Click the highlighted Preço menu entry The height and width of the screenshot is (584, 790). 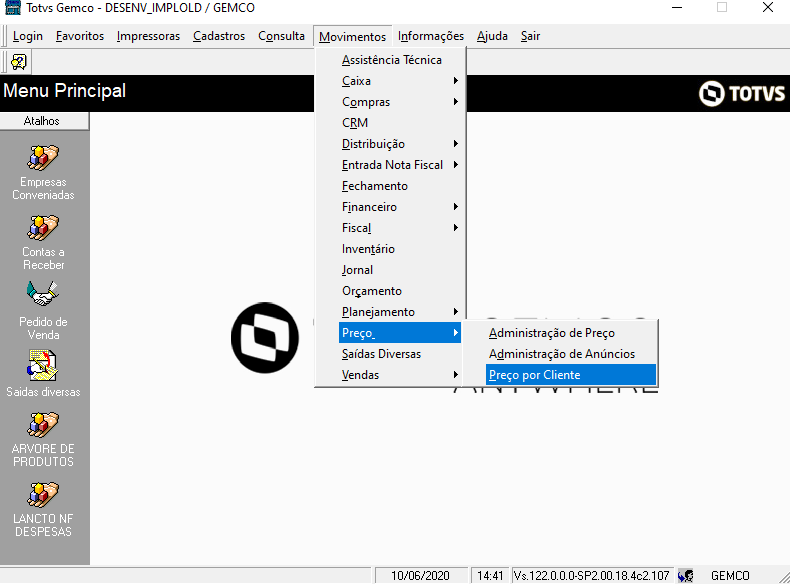click(400, 333)
